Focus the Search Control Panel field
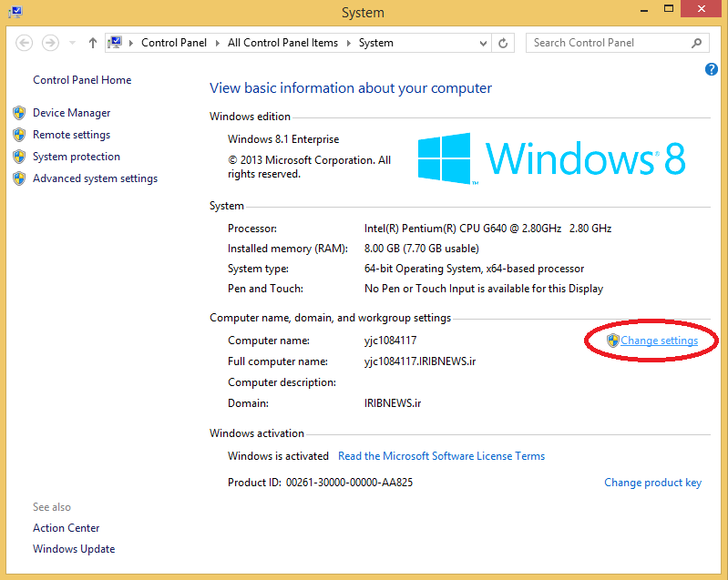The image size is (728, 580). click(x=617, y=43)
